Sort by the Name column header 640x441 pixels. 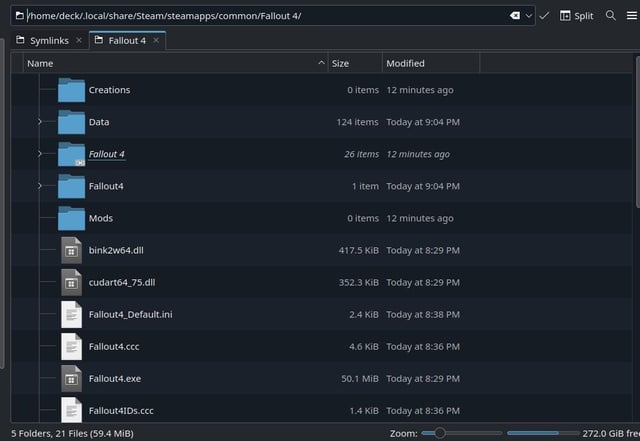(x=175, y=63)
